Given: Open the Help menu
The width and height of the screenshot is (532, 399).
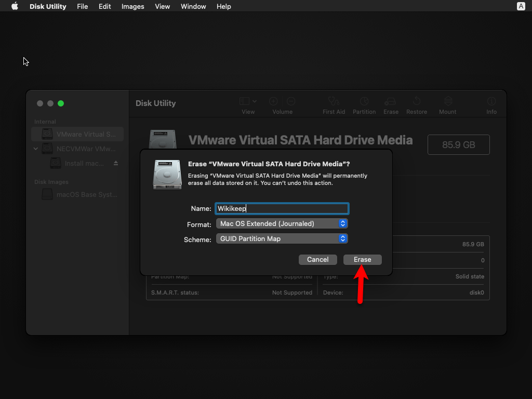Looking at the screenshot, I should pyautogui.click(x=224, y=6).
